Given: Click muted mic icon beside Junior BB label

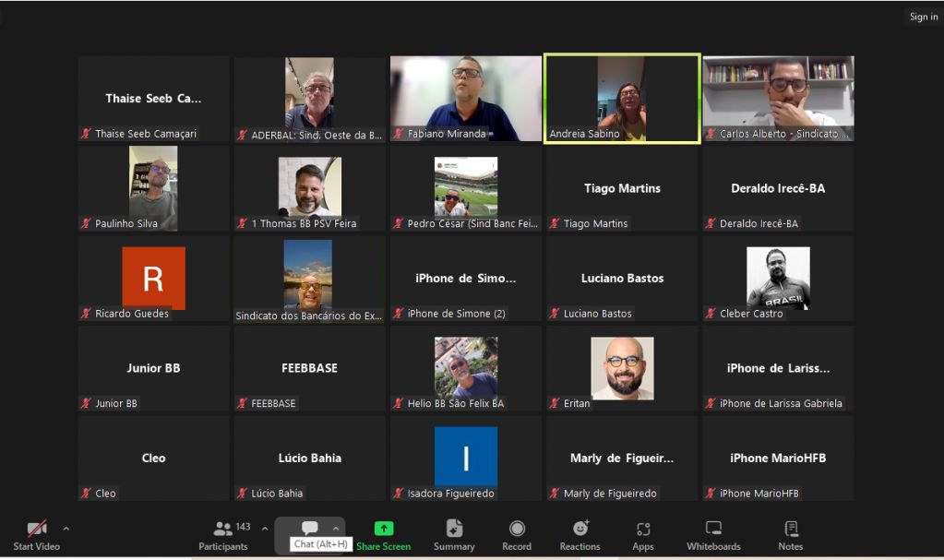Looking at the screenshot, I should 86,403.
